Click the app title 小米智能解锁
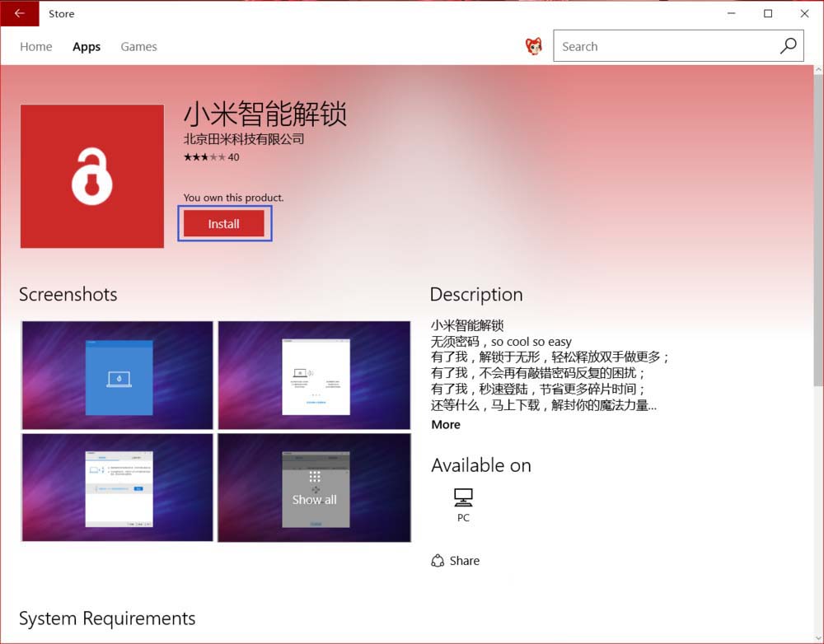 click(265, 113)
